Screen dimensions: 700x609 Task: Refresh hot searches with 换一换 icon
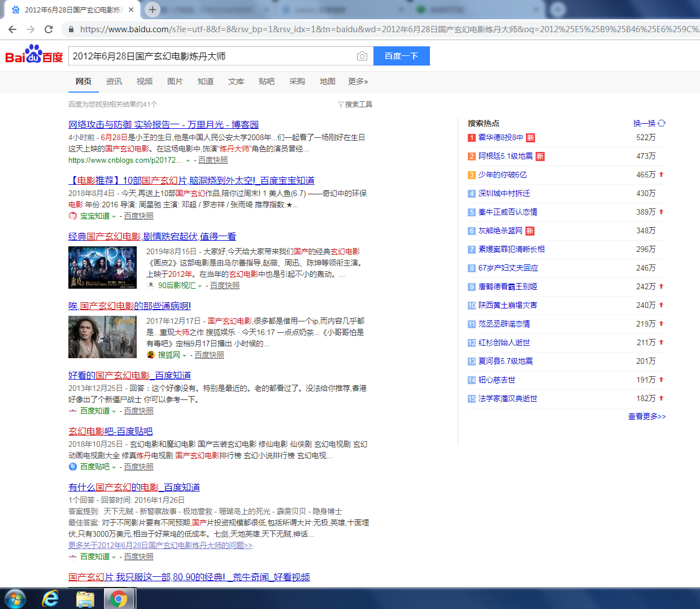click(x=662, y=123)
